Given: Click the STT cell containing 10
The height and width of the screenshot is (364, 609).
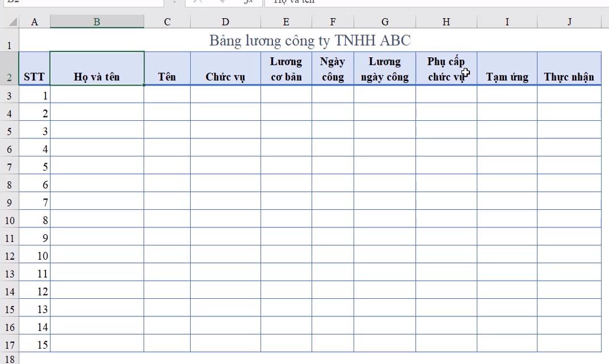Looking at the screenshot, I should coord(35,255).
